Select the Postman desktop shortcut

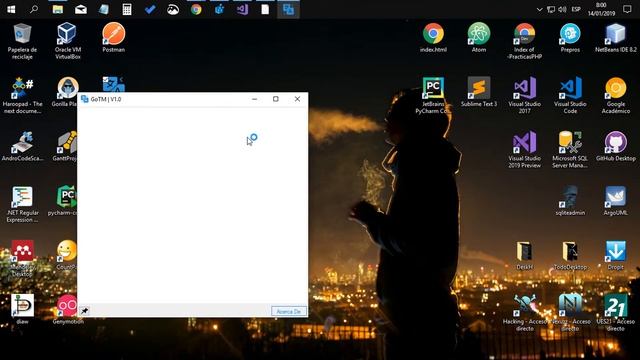tap(113, 38)
